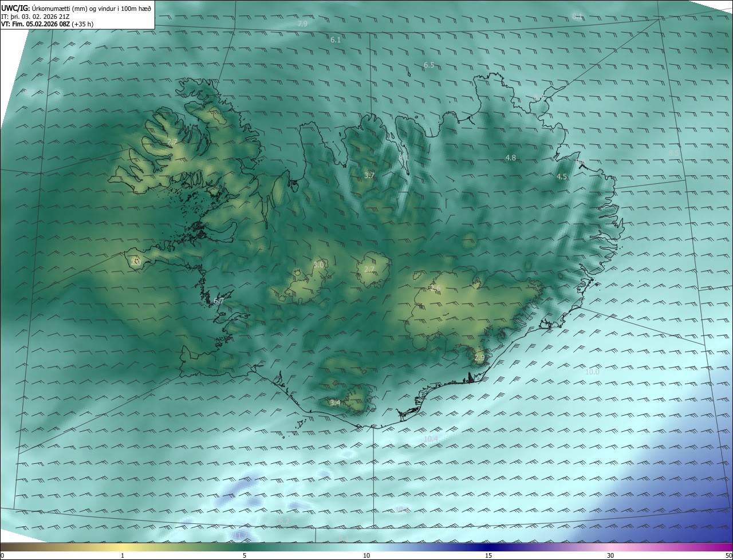Click the 3.0 value on the glacier

[x=318, y=265]
